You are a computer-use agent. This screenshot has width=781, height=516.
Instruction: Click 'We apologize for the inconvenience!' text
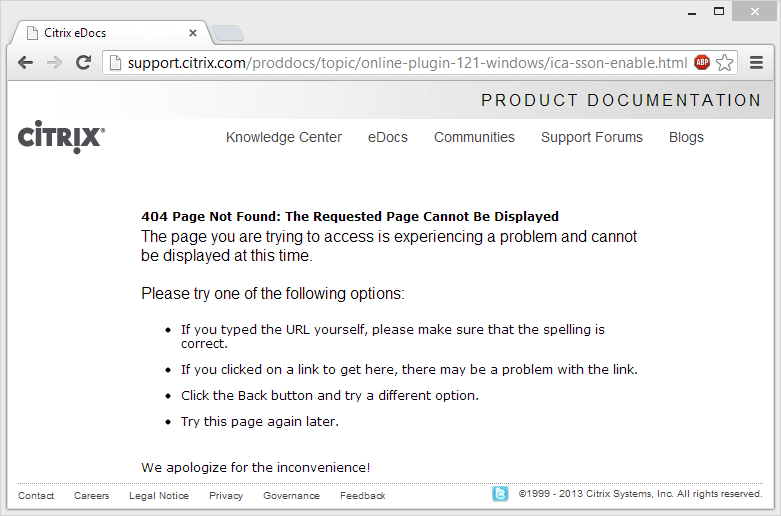[256, 467]
